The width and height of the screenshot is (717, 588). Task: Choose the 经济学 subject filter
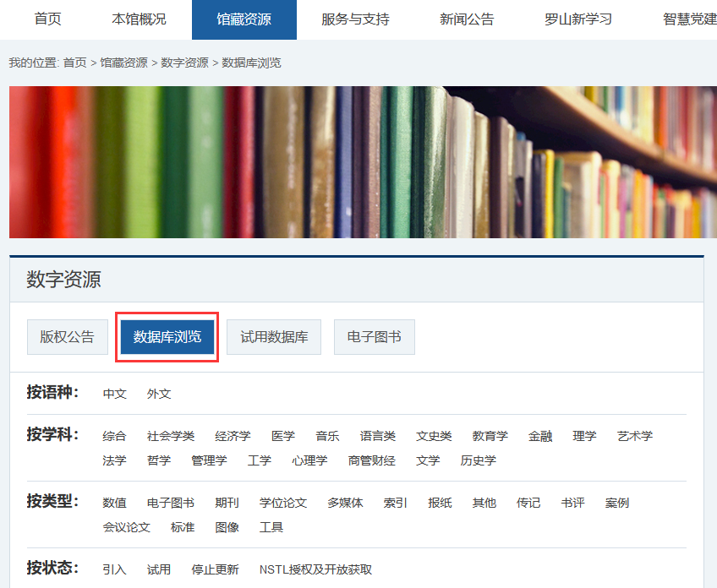(233, 437)
